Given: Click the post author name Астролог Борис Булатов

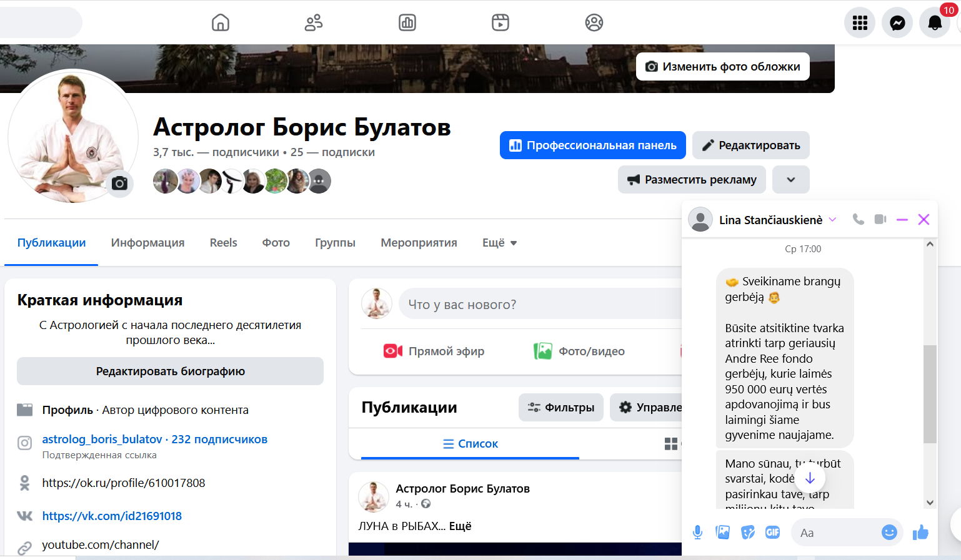Looking at the screenshot, I should coord(463,489).
